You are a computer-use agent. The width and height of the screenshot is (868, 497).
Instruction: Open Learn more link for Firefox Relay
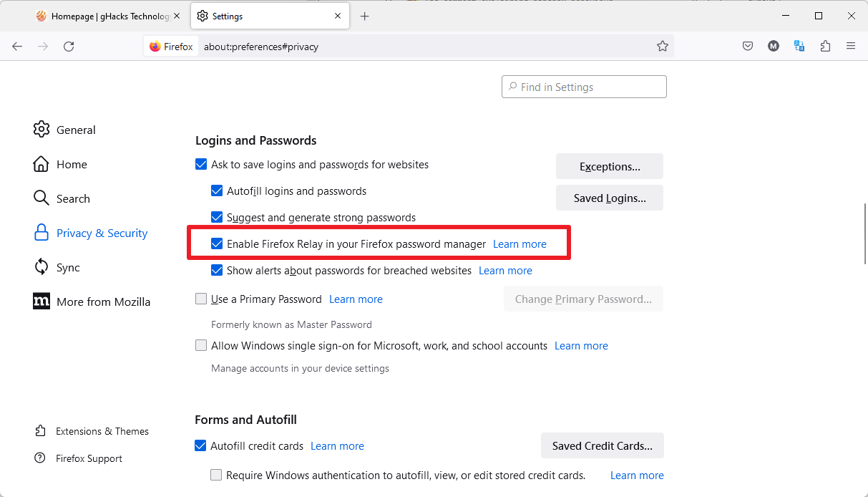(520, 244)
